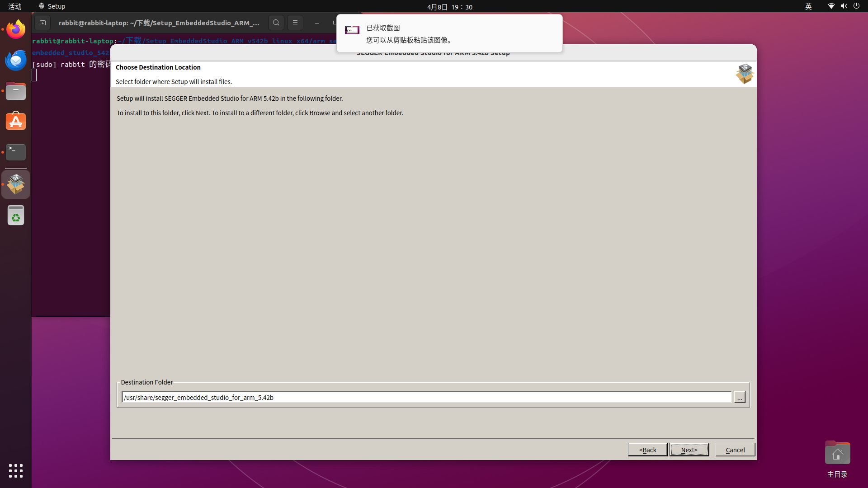
Task: Click the terminal search icon
Action: tap(276, 23)
